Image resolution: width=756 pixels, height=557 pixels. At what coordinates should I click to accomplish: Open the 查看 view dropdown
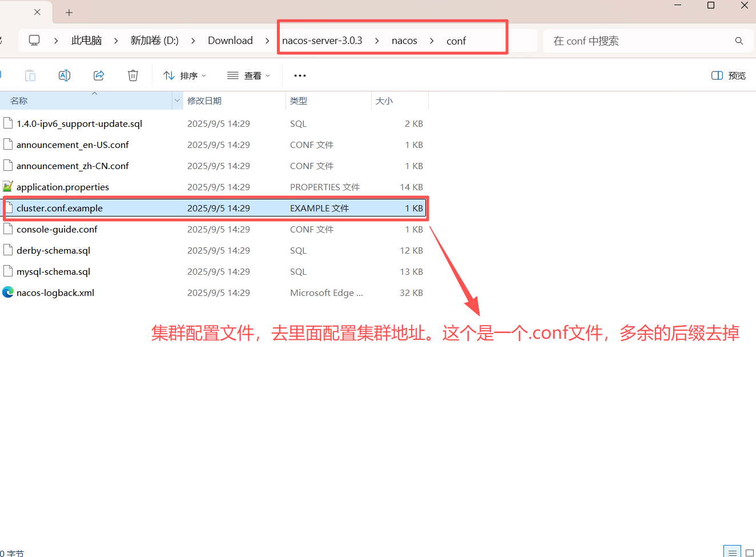point(248,75)
